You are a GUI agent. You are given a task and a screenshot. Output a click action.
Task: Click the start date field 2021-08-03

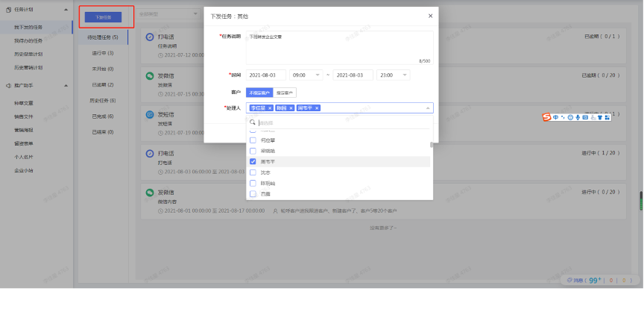(x=266, y=75)
